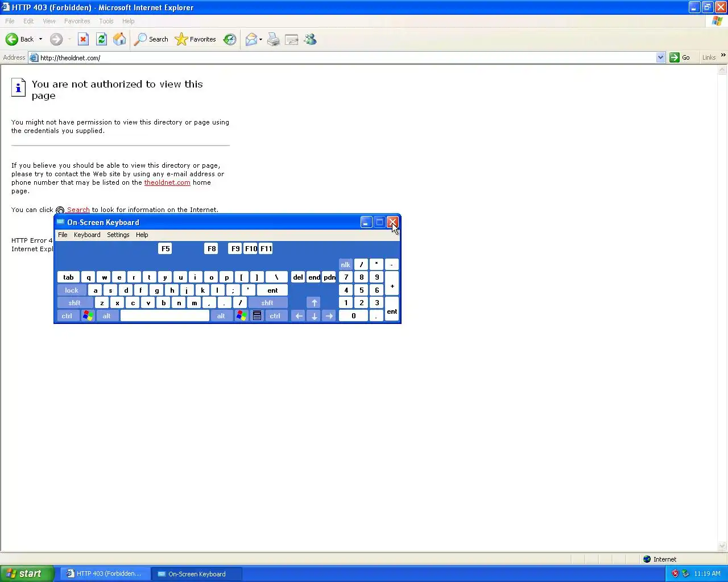Image resolution: width=728 pixels, height=582 pixels.
Task: Toggle the left shft key
Action: 75,303
